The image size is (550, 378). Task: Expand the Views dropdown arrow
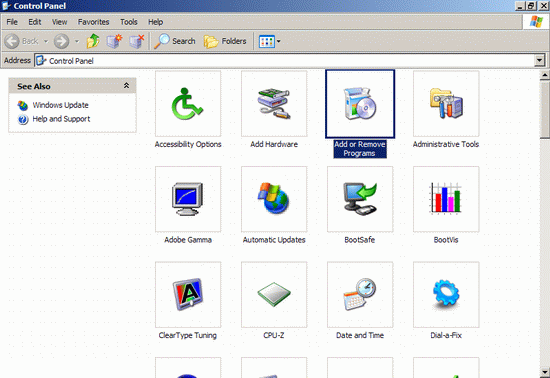coord(279,41)
